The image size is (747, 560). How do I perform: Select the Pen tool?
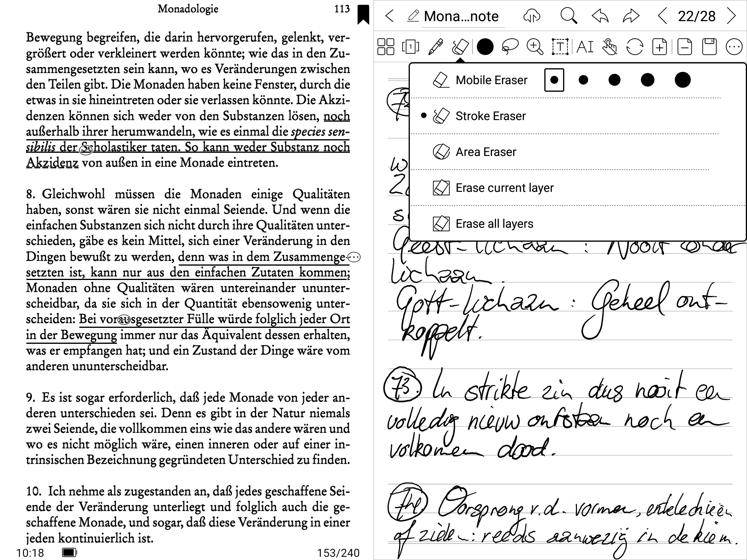tap(436, 47)
